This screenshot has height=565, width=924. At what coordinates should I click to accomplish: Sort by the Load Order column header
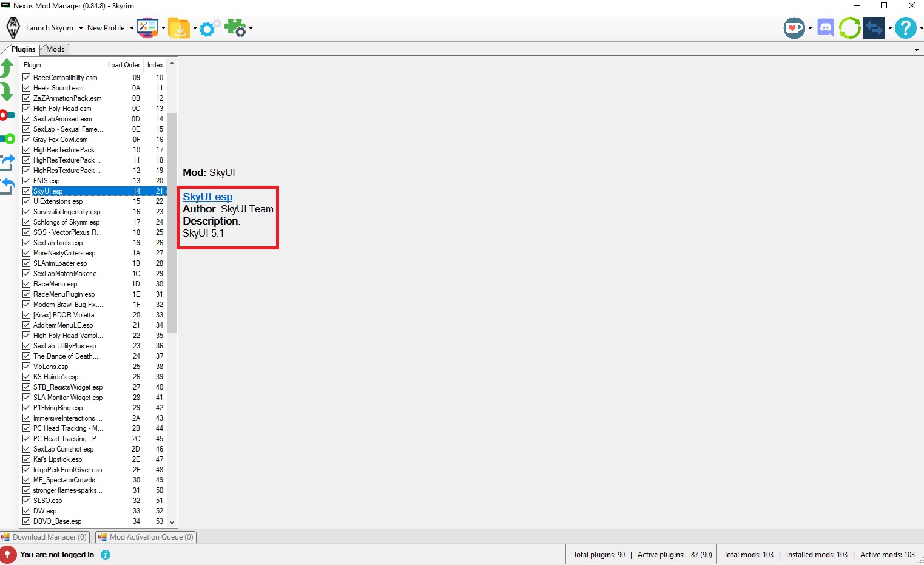pyautogui.click(x=124, y=65)
